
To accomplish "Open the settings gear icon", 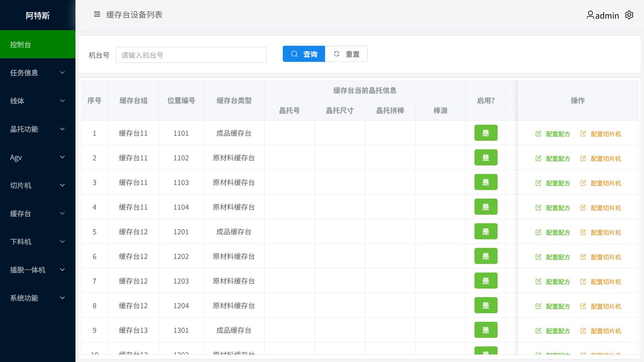I will tap(629, 15).
